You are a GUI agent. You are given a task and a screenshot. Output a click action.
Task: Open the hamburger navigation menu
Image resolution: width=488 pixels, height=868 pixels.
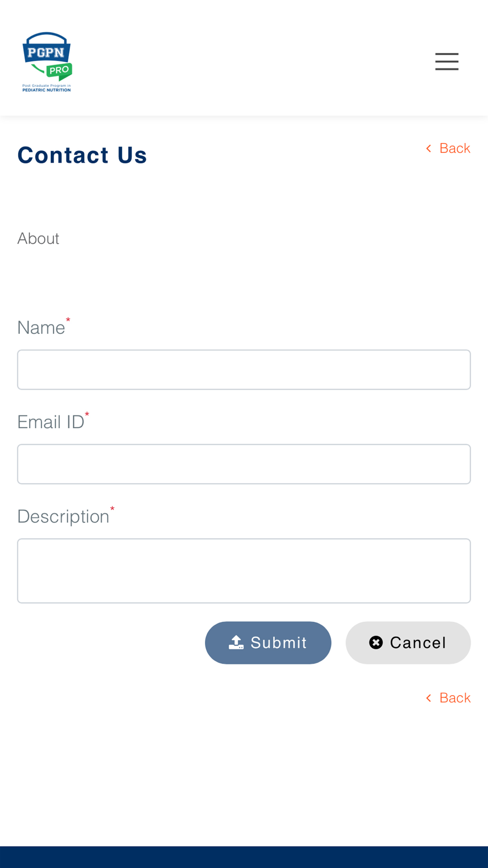click(447, 62)
